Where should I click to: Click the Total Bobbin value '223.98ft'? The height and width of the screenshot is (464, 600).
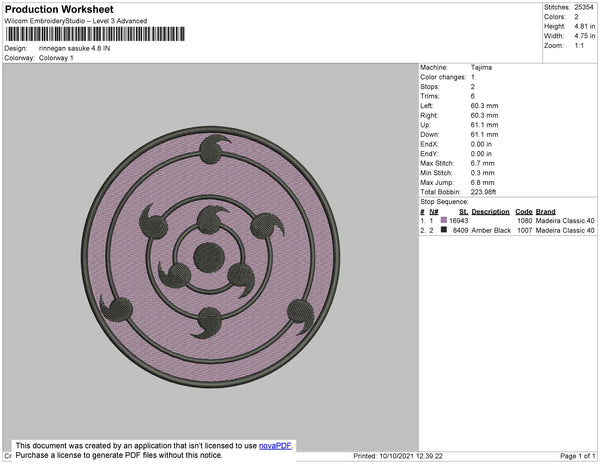pyautogui.click(x=483, y=192)
